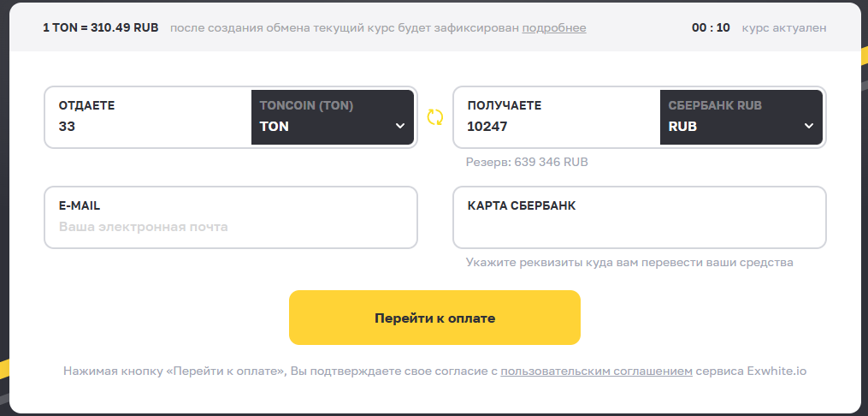Click the КАРТА СБЕРБАНК card number field
The height and width of the screenshot is (416, 868).
point(640,227)
